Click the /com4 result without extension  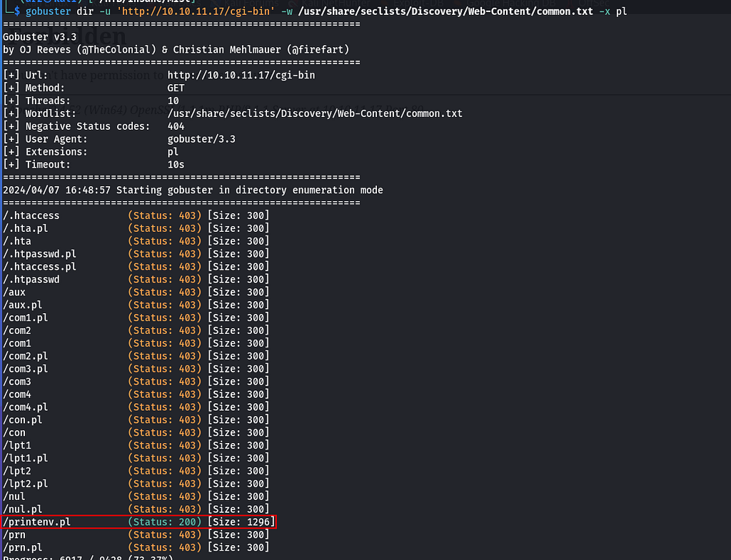click(136, 394)
